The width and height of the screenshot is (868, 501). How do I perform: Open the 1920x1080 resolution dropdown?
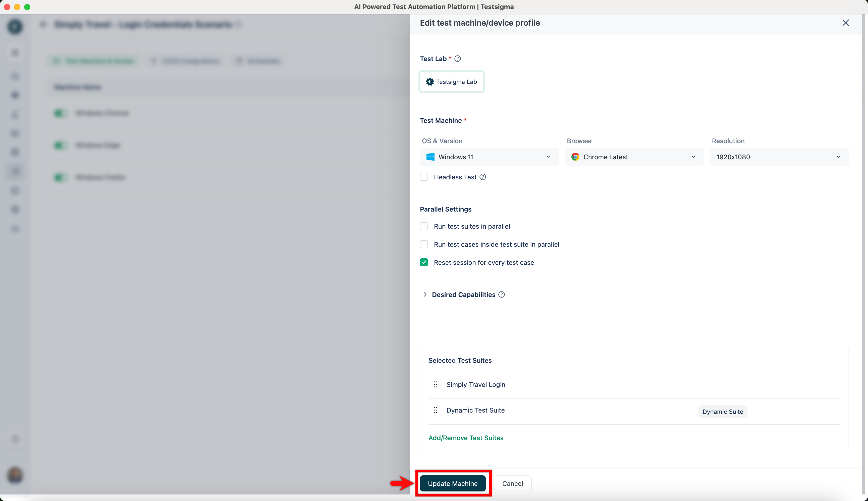pos(779,157)
